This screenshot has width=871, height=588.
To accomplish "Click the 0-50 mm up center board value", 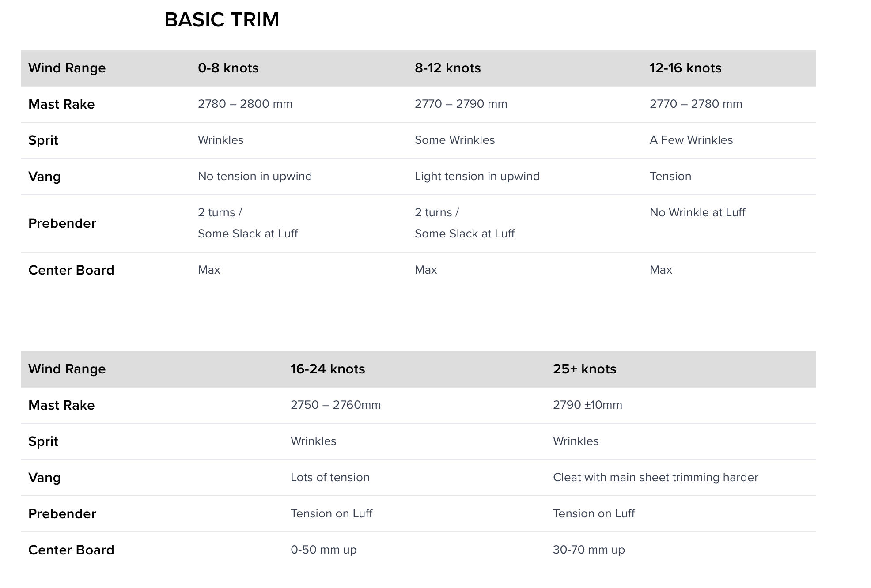I will point(323,550).
